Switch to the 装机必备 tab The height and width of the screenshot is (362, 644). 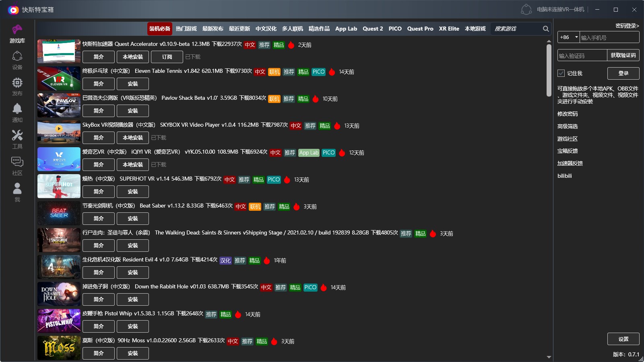(160, 29)
